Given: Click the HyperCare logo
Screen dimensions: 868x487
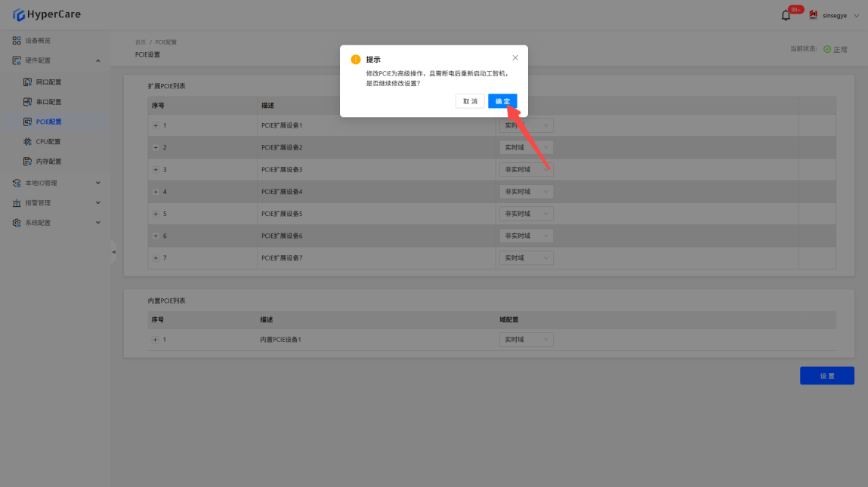Looking at the screenshot, I should click(47, 14).
